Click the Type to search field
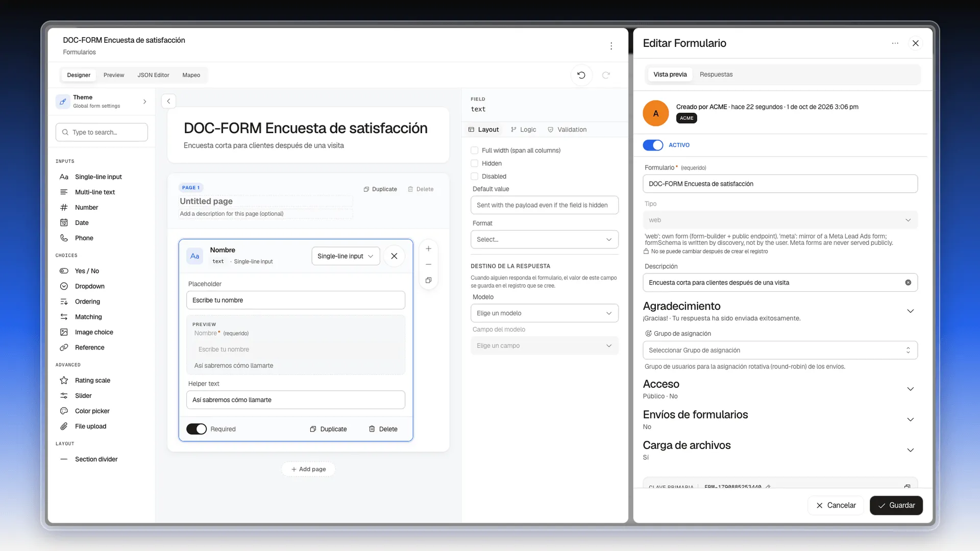The width and height of the screenshot is (980, 551). point(102,132)
